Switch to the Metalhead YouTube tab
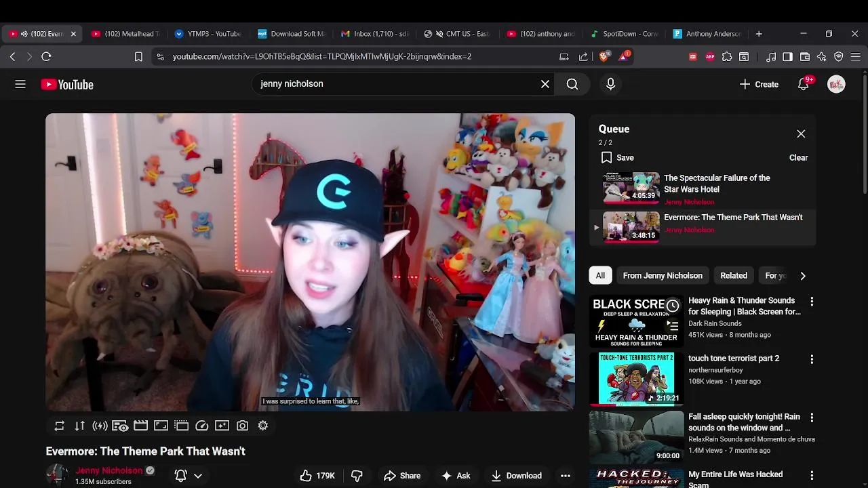 125,34
